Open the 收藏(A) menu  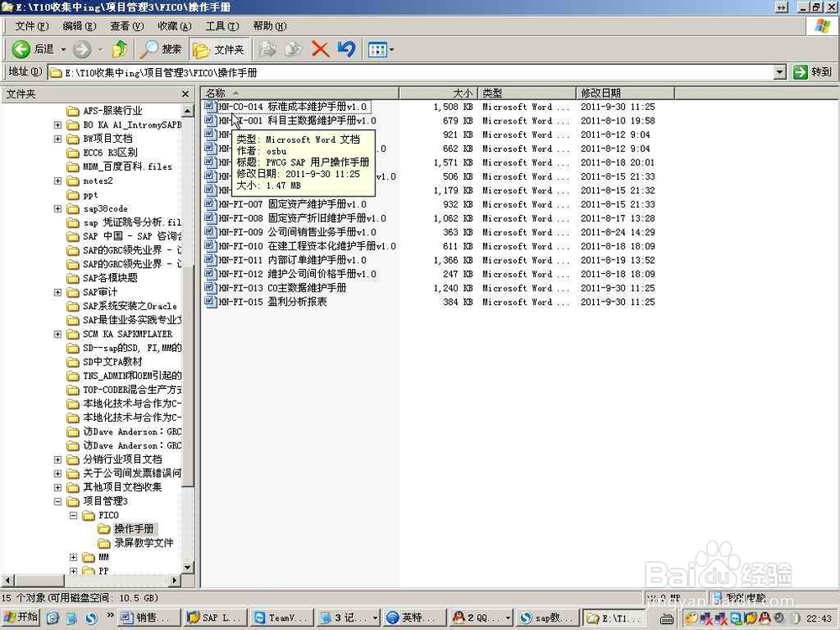[175, 26]
